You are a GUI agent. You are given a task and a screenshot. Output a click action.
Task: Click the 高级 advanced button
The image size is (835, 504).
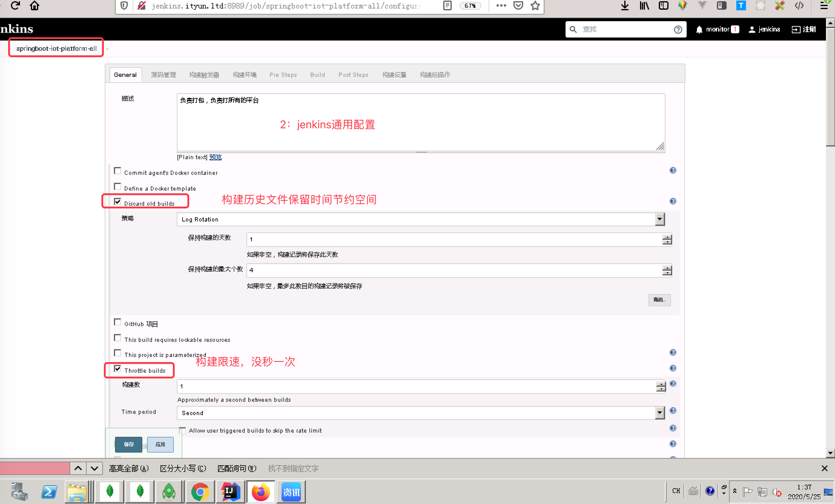(659, 300)
